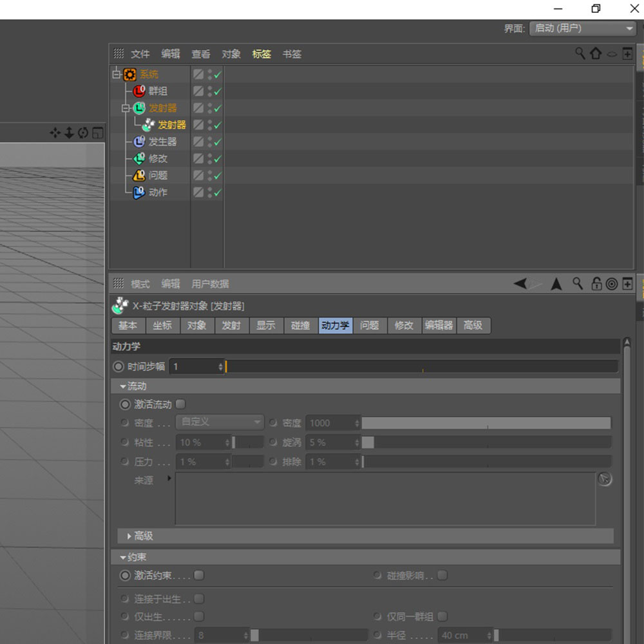
Task: Click the target mode icon in attribute manager
Action: pyautogui.click(x=612, y=284)
